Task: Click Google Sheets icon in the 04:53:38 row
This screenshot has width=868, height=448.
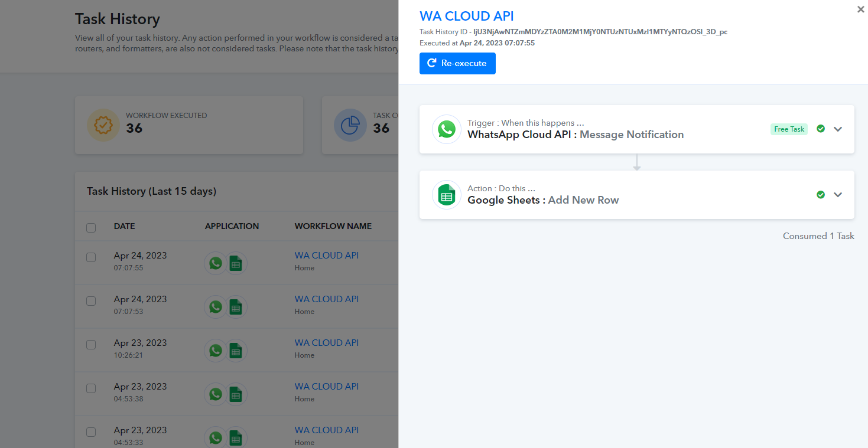Action: (236, 394)
